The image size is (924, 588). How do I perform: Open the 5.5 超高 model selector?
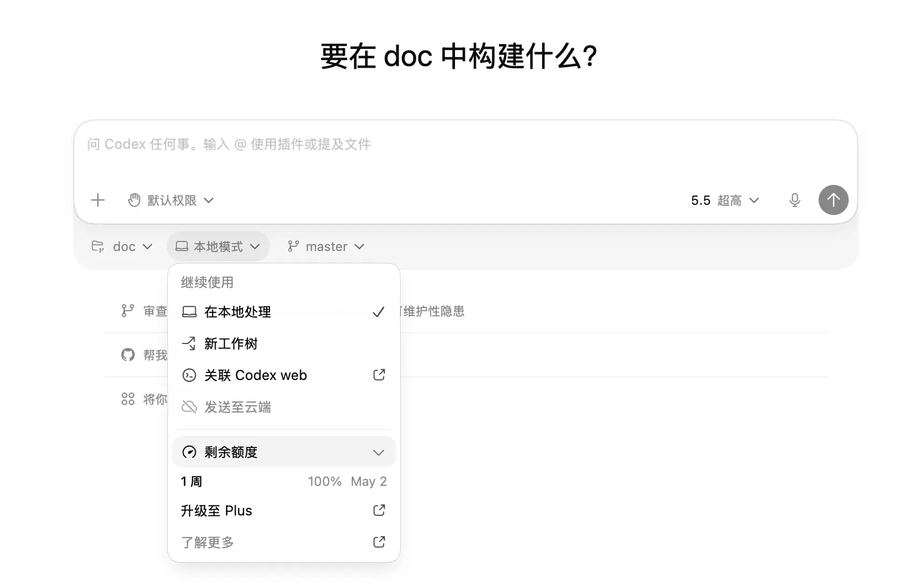click(x=724, y=200)
